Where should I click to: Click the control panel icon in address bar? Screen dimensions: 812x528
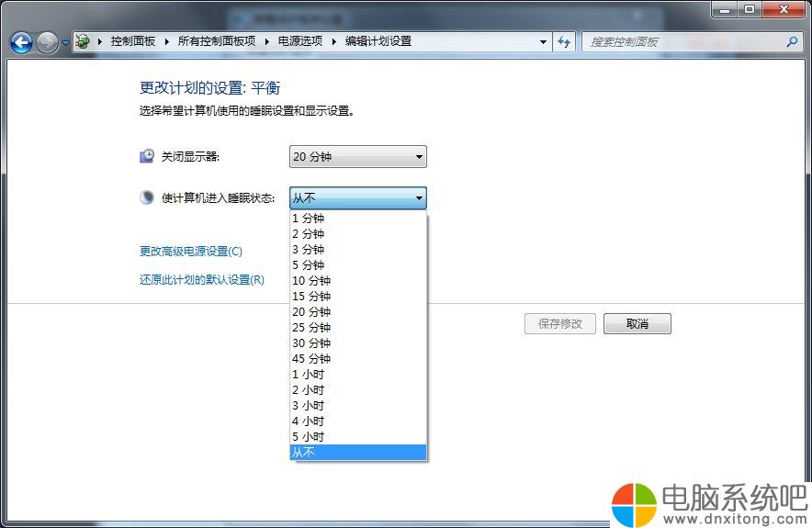coord(84,41)
